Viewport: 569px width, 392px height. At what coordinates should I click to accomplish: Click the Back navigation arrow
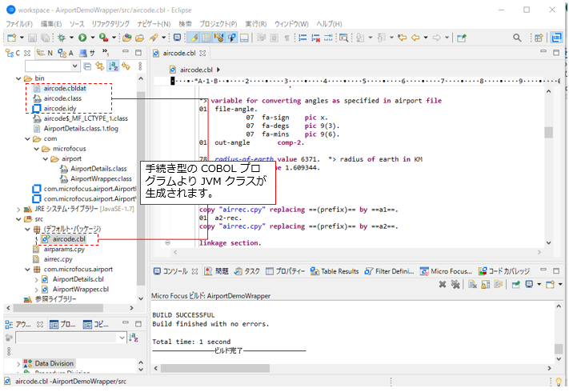point(415,38)
